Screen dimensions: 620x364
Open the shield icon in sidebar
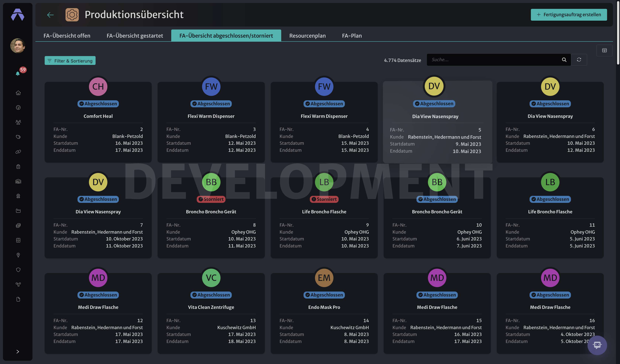pyautogui.click(x=18, y=270)
